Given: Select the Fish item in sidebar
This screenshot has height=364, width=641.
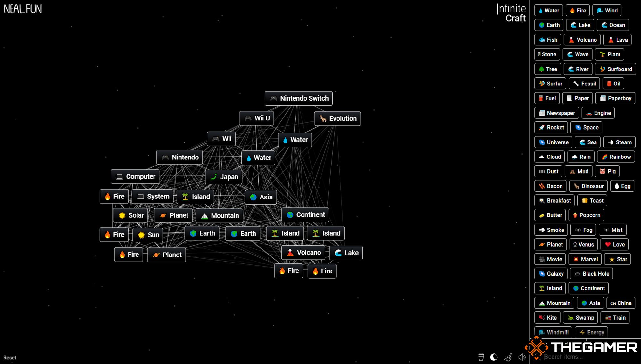Looking at the screenshot, I should (x=548, y=40).
